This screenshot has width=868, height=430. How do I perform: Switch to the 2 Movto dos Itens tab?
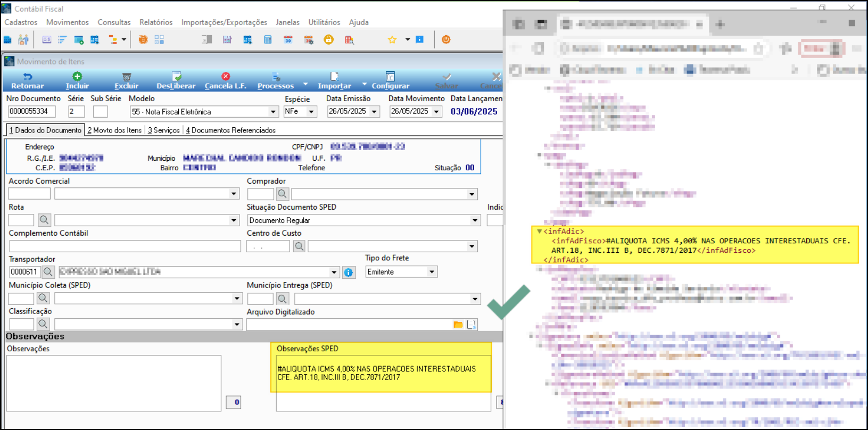(114, 130)
